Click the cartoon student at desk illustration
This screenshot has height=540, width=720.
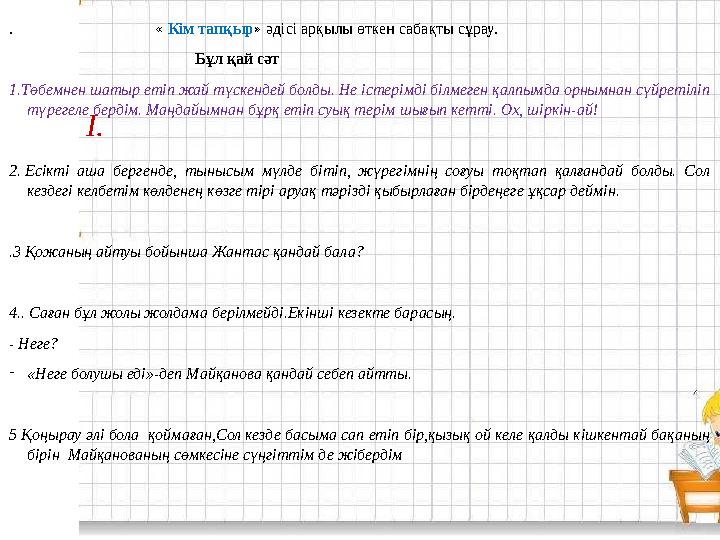tap(694, 455)
